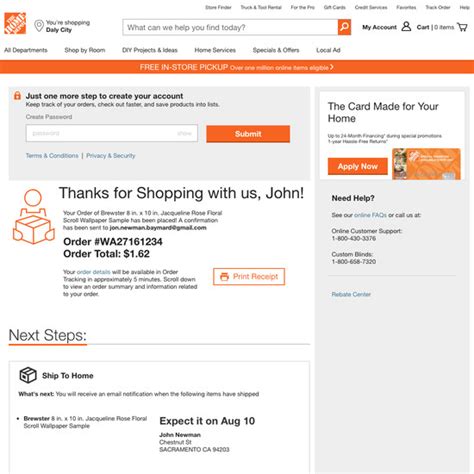474x474 pixels.
Task: Open the Rebate Center link
Action: click(x=351, y=294)
